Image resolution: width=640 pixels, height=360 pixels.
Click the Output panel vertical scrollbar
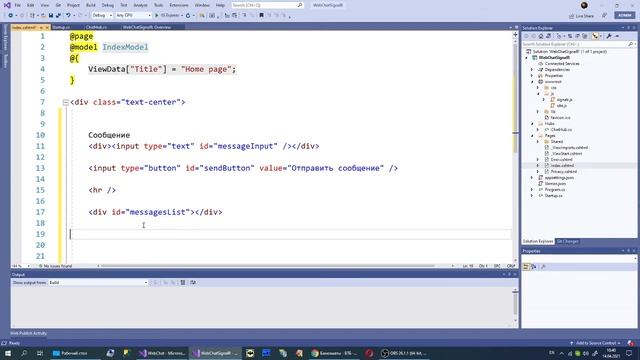516,304
